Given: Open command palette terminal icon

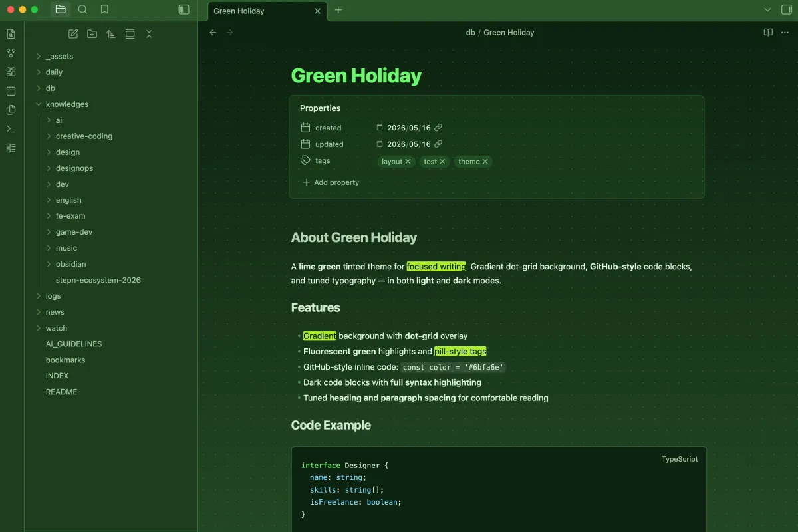Looking at the screenshot, I should [11, 129].
